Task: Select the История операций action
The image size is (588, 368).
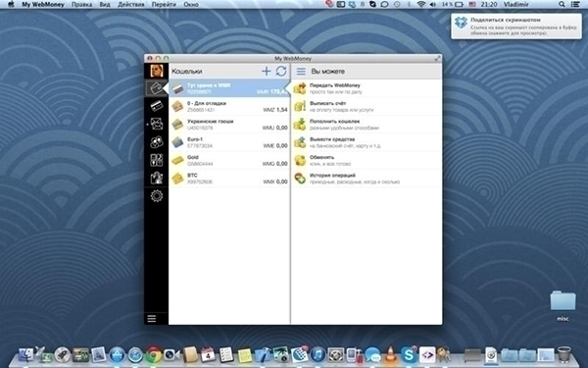Action: (x=367, y=179)
